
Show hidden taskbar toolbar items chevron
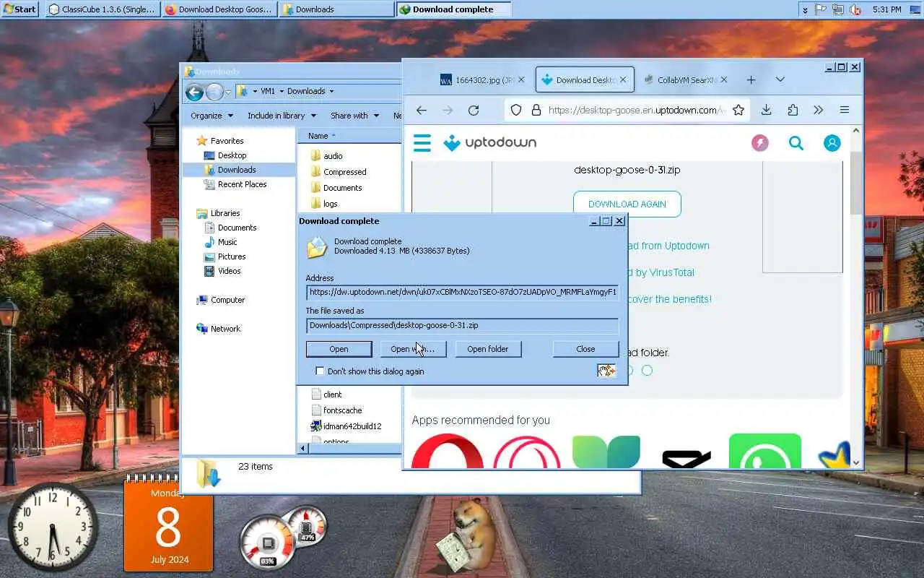click(x=805, y=9)
